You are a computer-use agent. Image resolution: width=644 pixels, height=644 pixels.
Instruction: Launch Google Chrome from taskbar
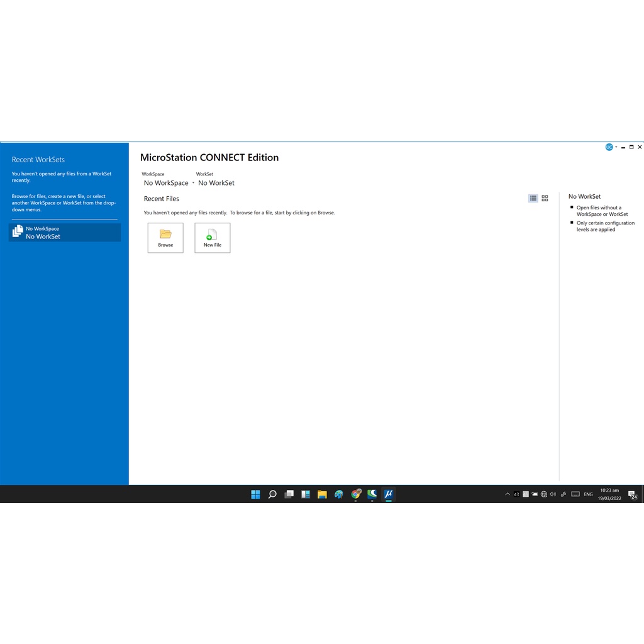pyautogui.click(x=356, y=494)
